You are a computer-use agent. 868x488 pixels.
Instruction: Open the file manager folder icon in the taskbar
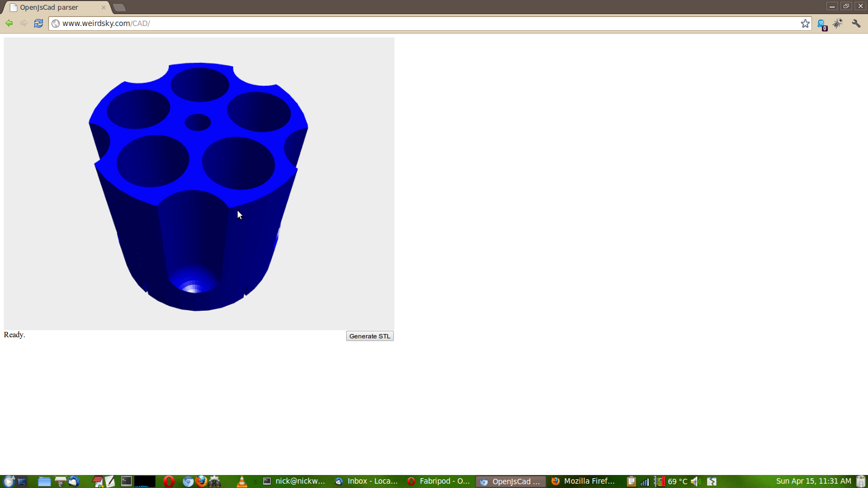pyautogui.click(x=44, y=481)
